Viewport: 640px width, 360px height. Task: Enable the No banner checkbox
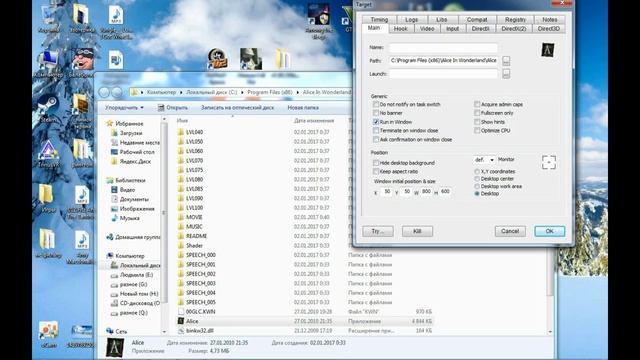click(376, 113)
